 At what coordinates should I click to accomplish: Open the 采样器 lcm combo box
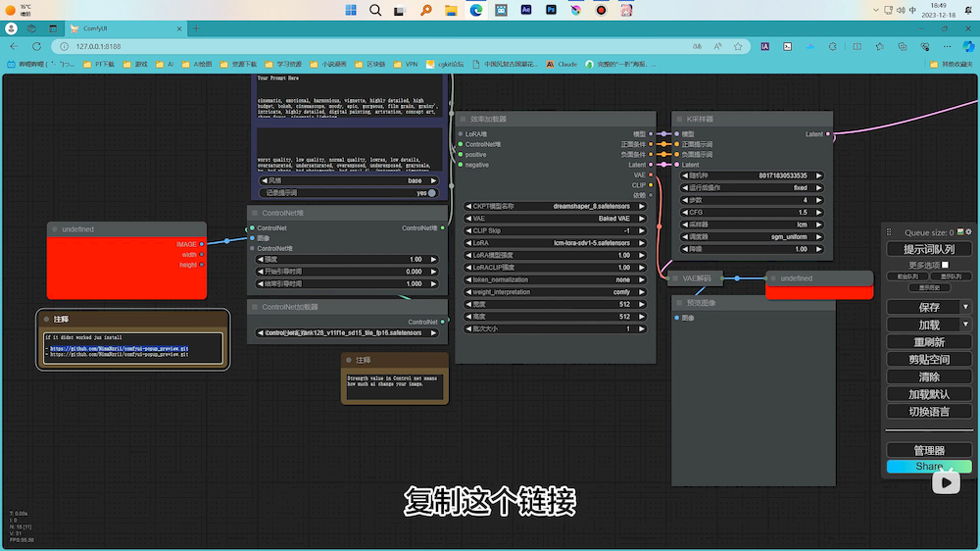point(752,225)
